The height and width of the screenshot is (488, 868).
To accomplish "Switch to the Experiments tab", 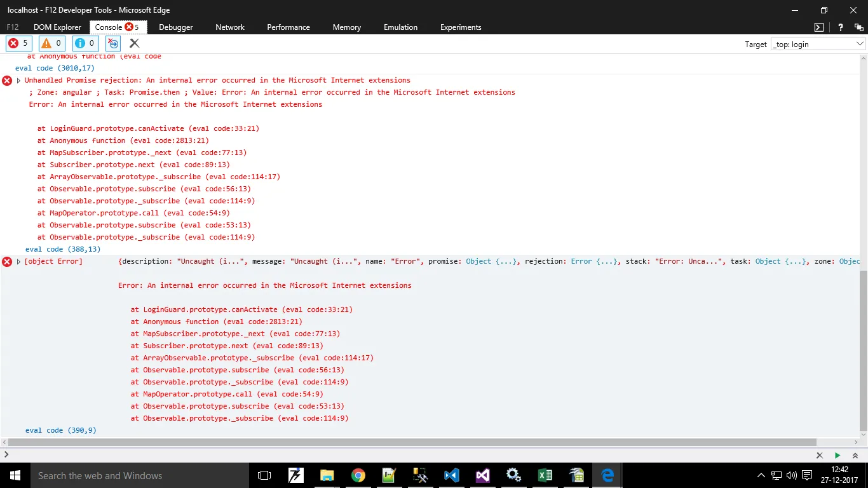I will point(461,27).
